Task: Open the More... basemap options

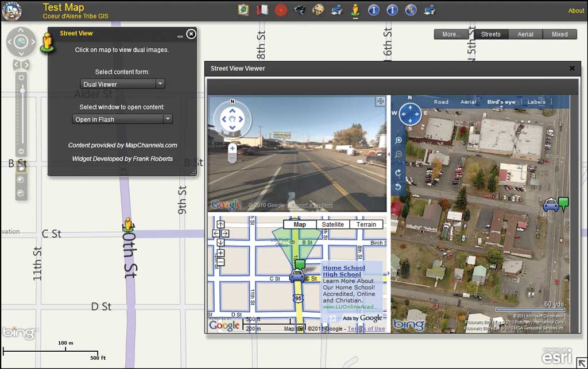Action: coord(451,34)
